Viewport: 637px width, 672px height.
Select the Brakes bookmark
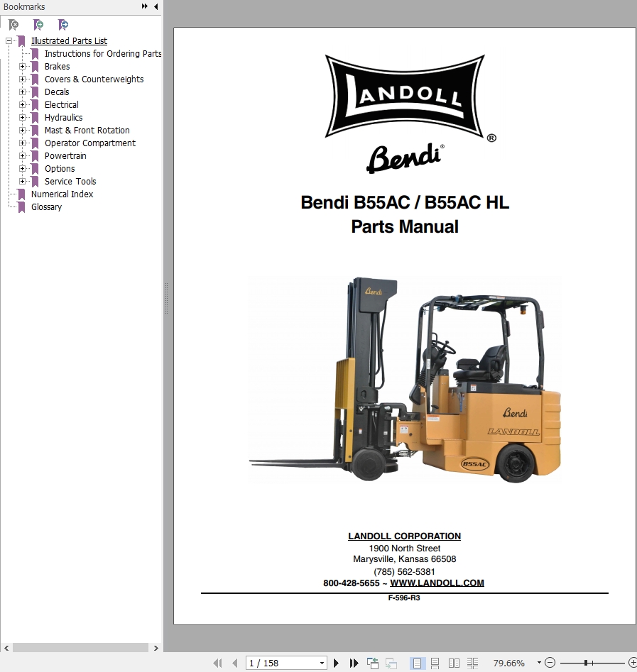pyautogui.click(x=57, y=67)
